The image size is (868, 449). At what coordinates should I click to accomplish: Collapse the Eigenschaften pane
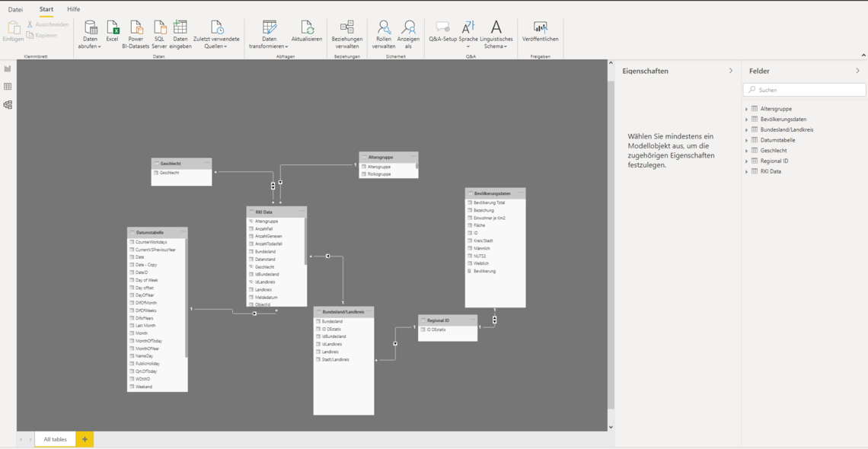[x=731, y=71]
